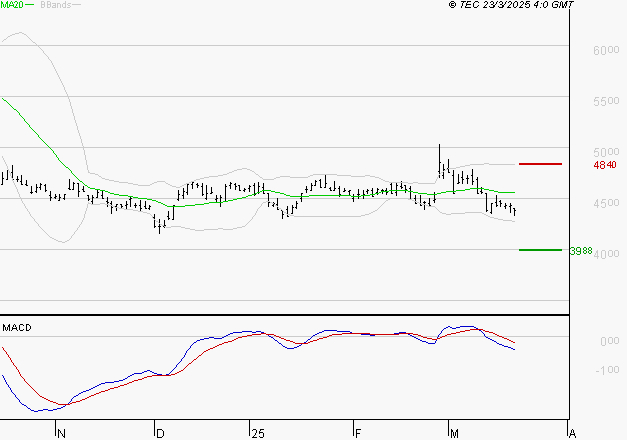The width and height of the screenshot is (627, 440).
Task: Click the 6000 price axis label
Action: [x=605, y=50]
